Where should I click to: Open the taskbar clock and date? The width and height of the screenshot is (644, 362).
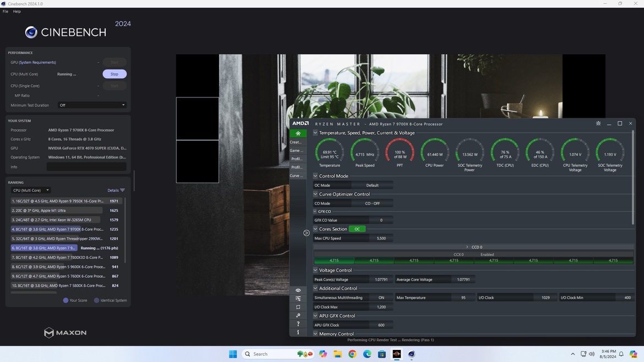pyautogui.click(x=608, y=354)
